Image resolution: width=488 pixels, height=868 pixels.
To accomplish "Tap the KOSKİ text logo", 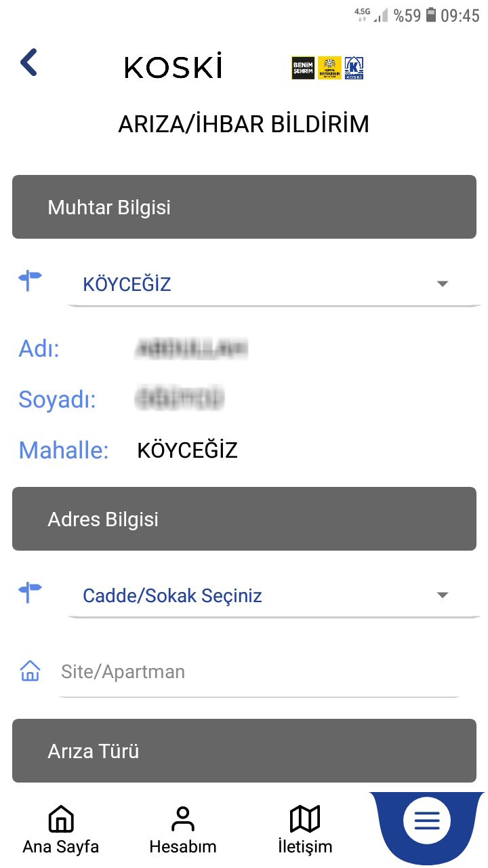I will click(174, 67).
